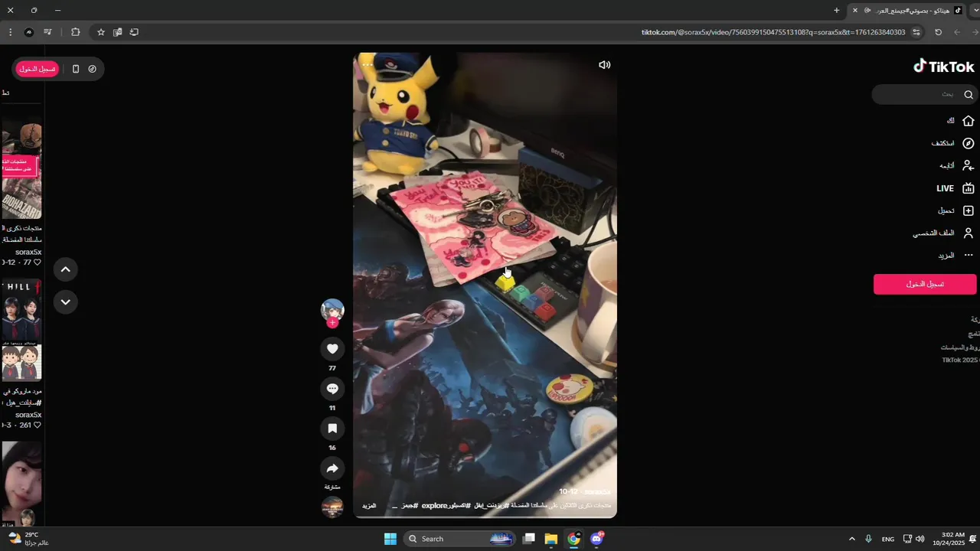Open the three-dot menu on the video
Image resolution: width=980 pixels, height=551 pixels.
coord(367,65)
